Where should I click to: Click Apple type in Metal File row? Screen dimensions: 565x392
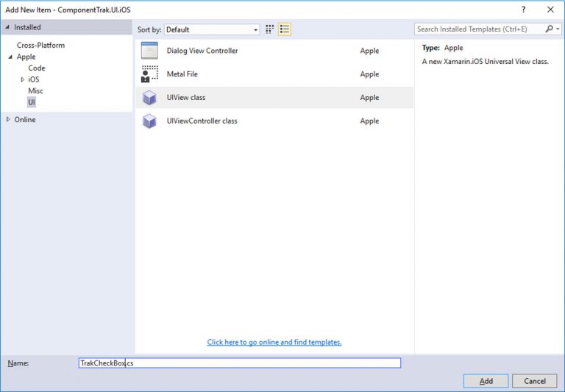click(x=369, y=74)
